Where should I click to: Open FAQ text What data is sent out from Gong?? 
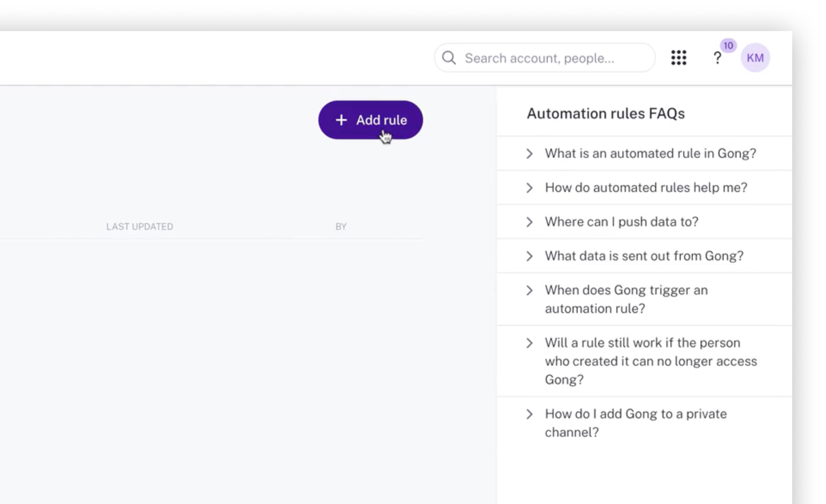coord(644,256)
